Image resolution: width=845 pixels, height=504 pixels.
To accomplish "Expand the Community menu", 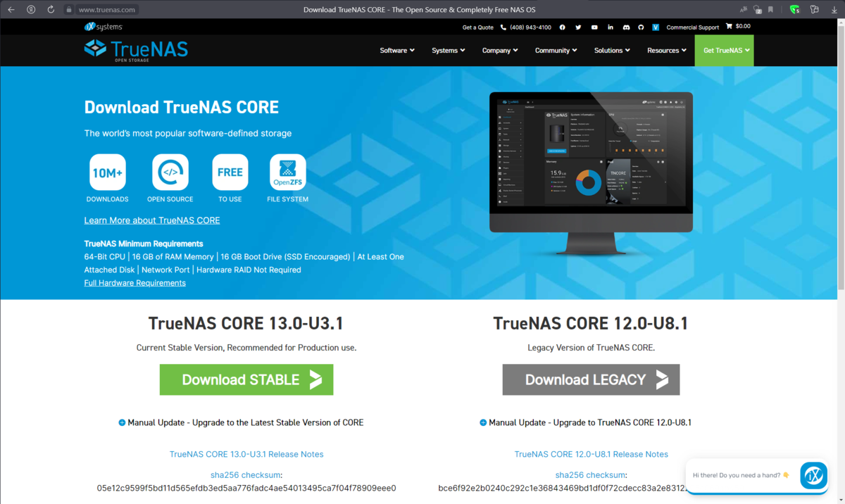I will (x=556, y=51).
